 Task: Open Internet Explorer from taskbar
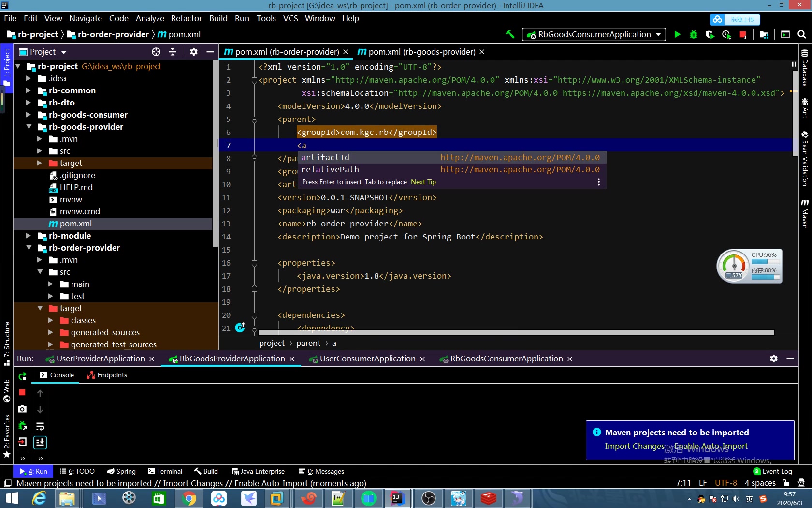39,498
